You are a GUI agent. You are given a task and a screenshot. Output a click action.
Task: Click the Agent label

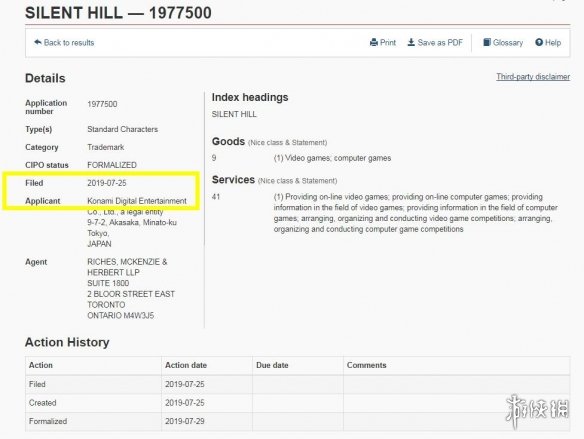click(36, 262)
